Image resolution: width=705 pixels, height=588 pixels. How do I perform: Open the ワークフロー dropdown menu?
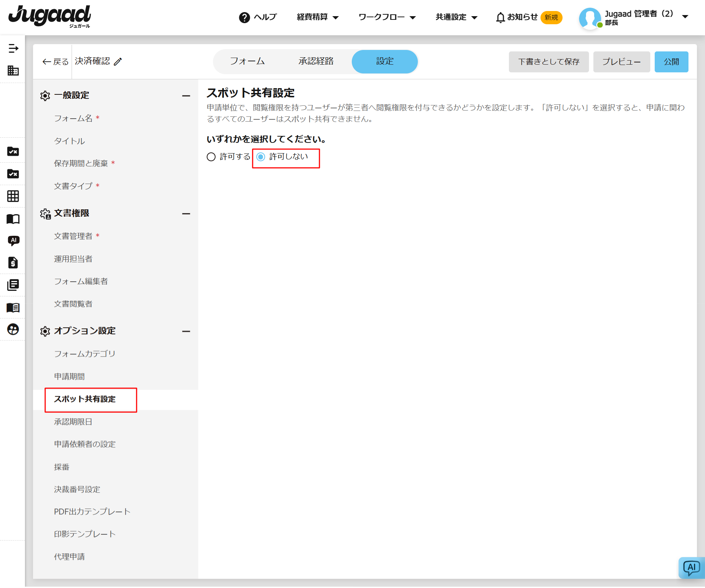387,17
